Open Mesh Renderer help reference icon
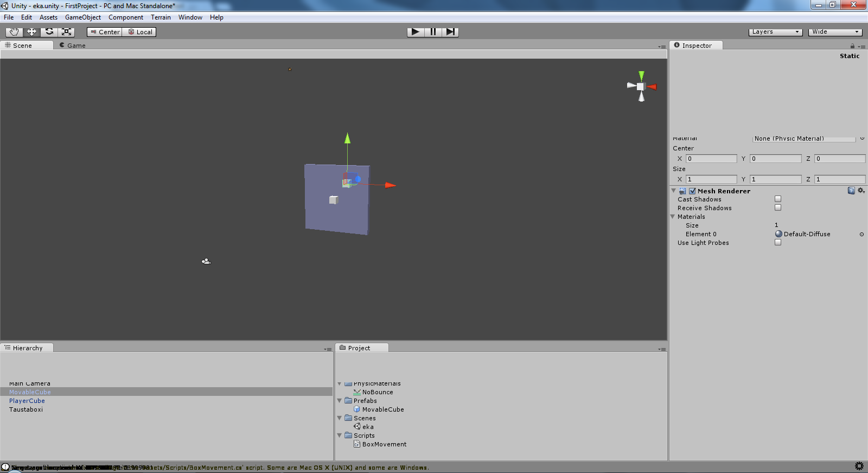This screenshot has width=868, height=473. point(851,191)
